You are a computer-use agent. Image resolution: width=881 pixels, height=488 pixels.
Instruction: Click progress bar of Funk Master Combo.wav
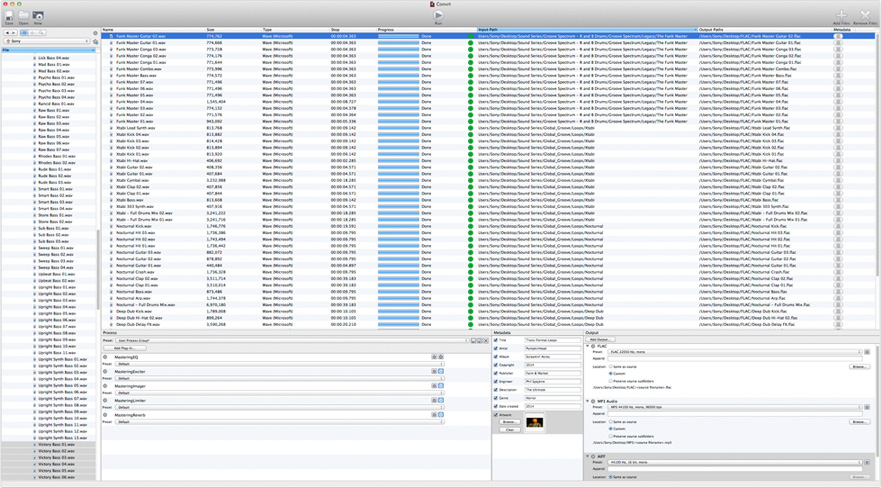pos(398,69)
